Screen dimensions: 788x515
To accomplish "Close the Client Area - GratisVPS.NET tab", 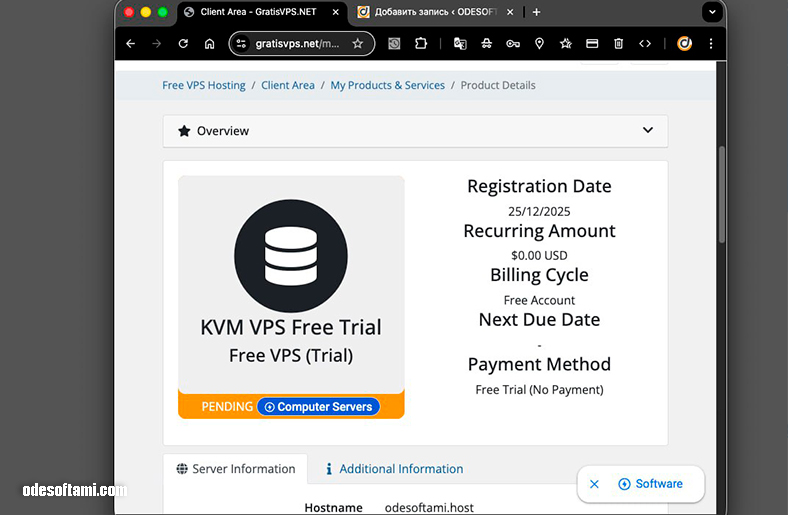I will 336,12.
